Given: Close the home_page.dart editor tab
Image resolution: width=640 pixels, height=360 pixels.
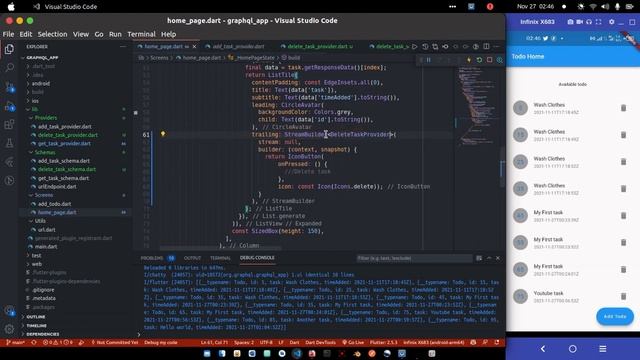Looking at the screenshot, I should [194, 47].
